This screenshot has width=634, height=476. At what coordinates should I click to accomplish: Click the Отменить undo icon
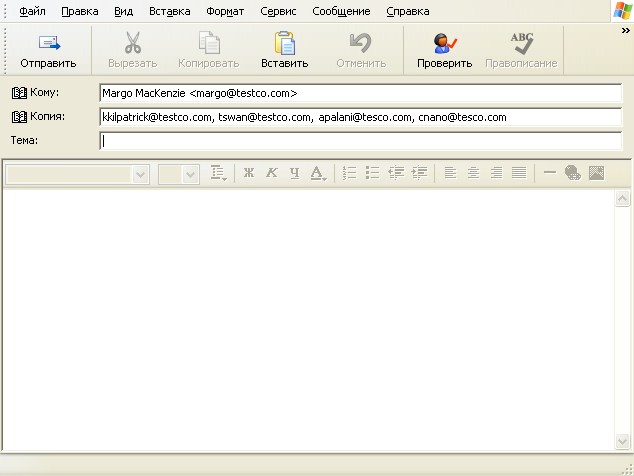[361, 43]
